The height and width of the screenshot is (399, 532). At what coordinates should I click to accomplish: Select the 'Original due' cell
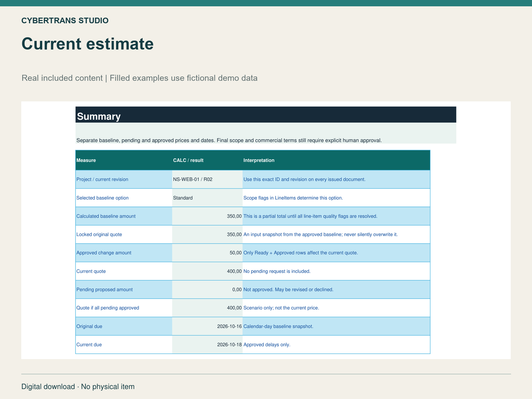tap(124, 326)
